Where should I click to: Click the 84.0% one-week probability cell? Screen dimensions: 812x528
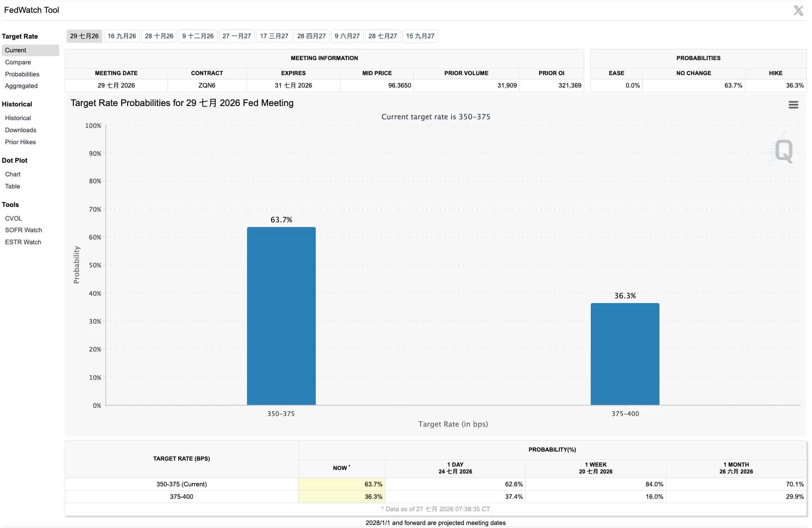tap(596, 484)
